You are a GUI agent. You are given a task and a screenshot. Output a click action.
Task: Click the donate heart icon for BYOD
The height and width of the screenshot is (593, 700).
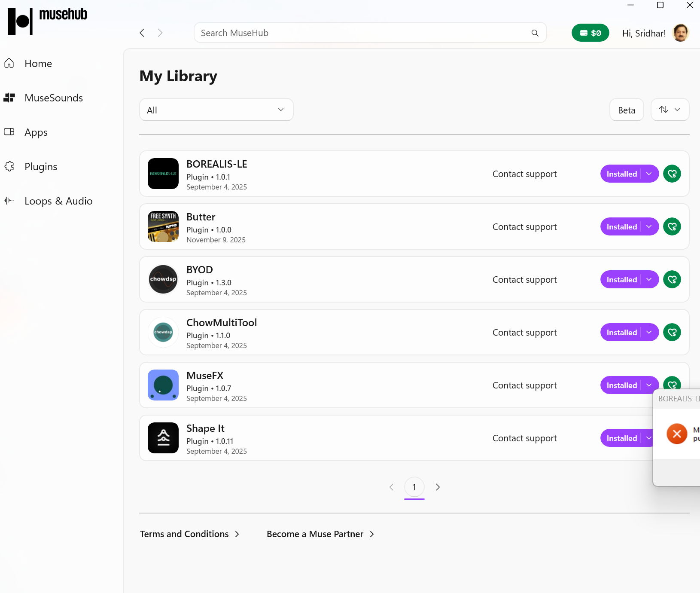tap(672, 280)
